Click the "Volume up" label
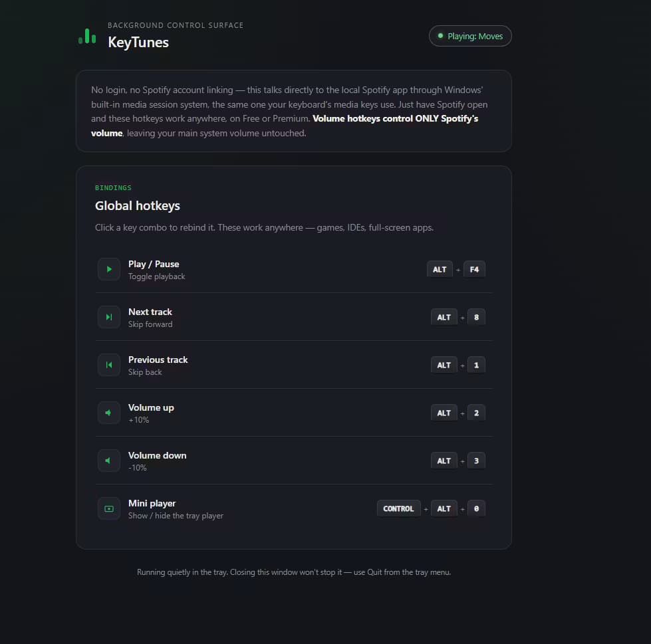Screen dimensions: 651x644 (x=151, y=408)
